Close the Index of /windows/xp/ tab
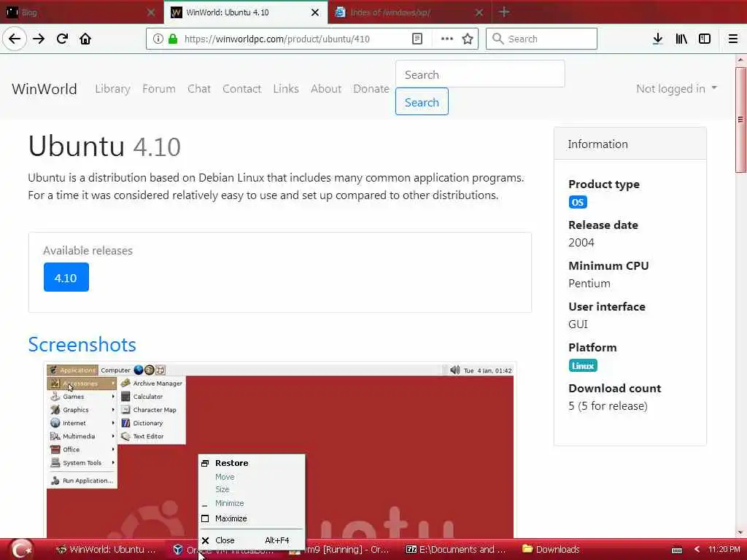747x560 pixels. tap(479, 12)
